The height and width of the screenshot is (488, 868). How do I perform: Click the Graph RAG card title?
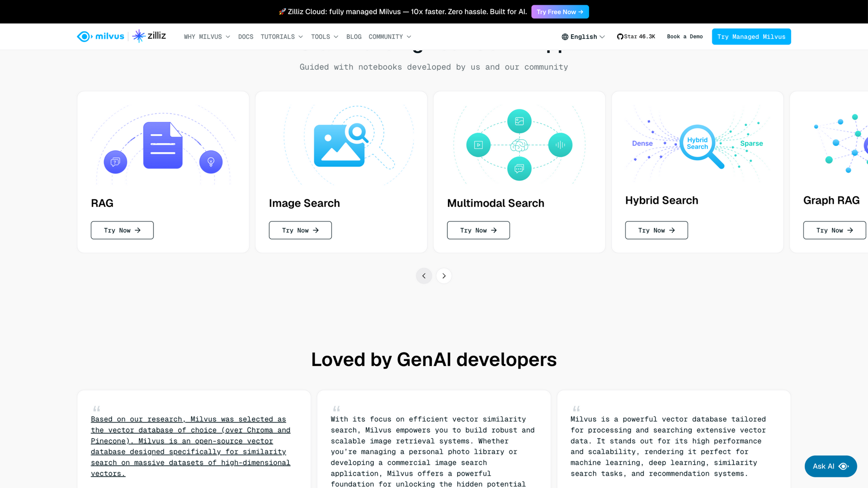pyautogui.click(x=831, y=200)
